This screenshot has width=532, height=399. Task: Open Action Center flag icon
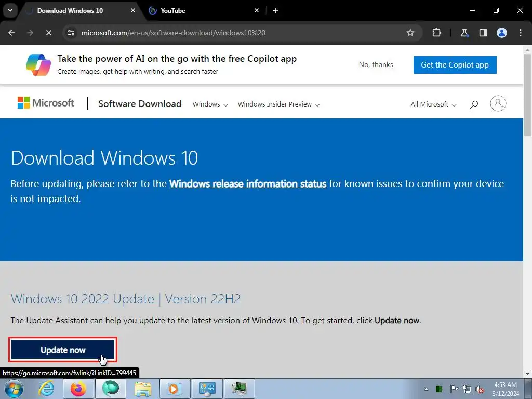click(x=454, y=389)
